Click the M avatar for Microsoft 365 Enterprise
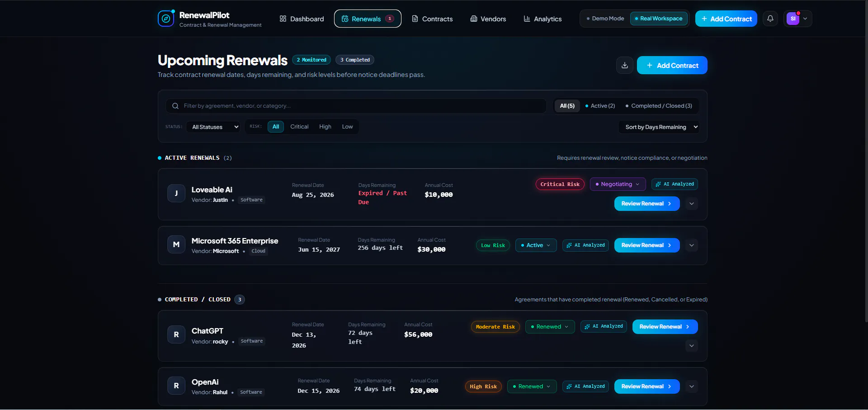The width and height of the screenshot is (868, 410). click(x=176, y=244)
